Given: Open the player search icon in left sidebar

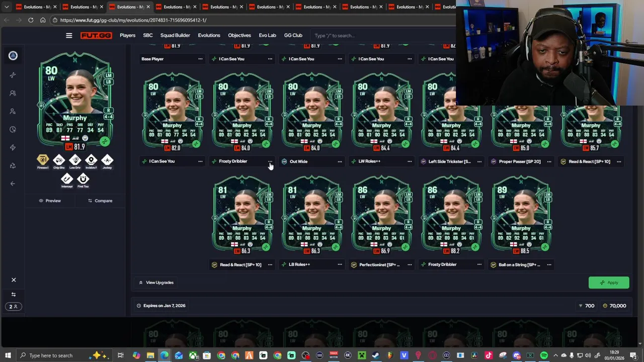Looking at the screenshot, I should (x=13, y=111).
